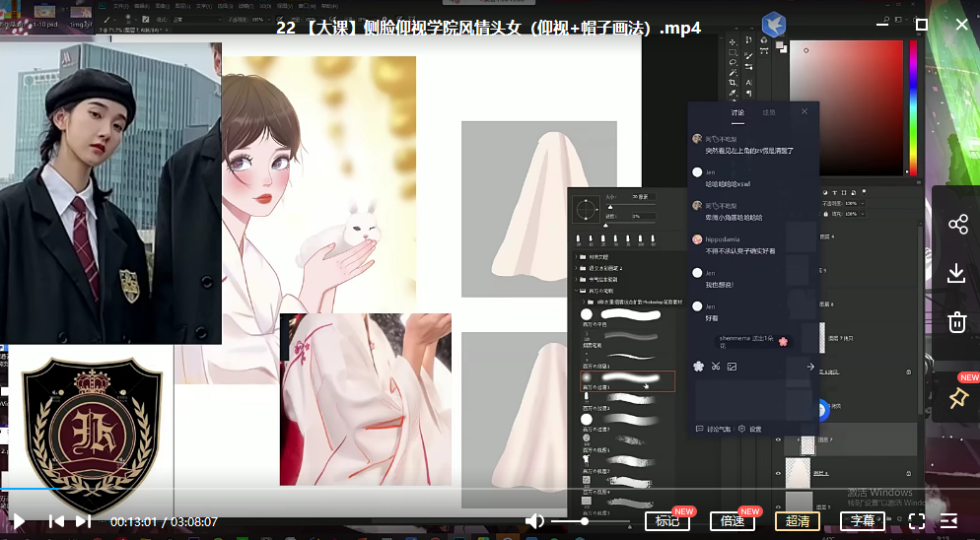This screenshot has height=540, width=980.
Task: Click the foreground/background color swatch
Action: click(781, 46)
